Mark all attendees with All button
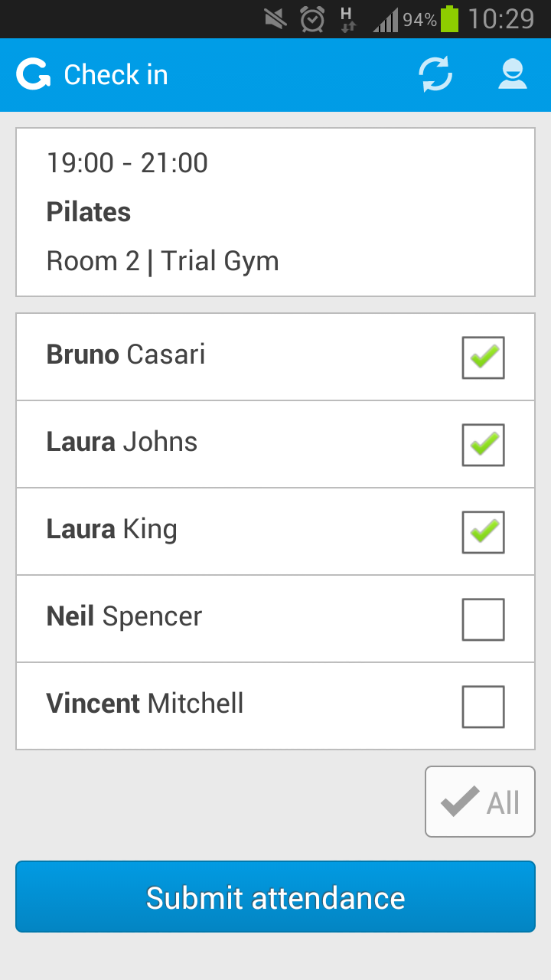Image resolution: width=551 pixels, height=980 pixels. pyautogui.click(x=480, y=802)
